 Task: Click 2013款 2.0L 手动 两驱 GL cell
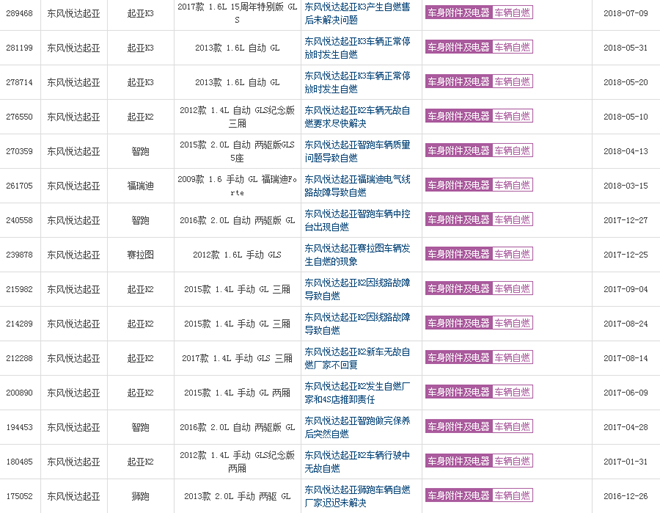pyautogui.click(x=237, y=497)
